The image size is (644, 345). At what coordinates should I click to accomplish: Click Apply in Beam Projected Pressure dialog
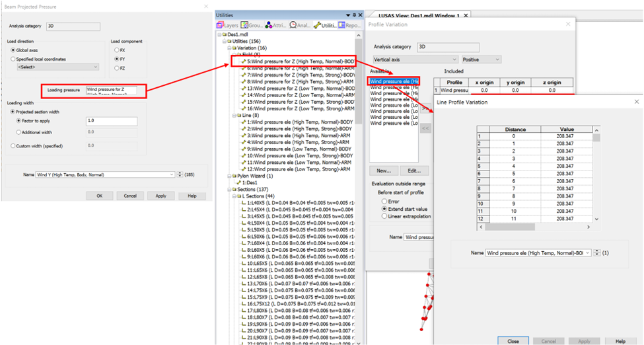click(x=161, y=196)
